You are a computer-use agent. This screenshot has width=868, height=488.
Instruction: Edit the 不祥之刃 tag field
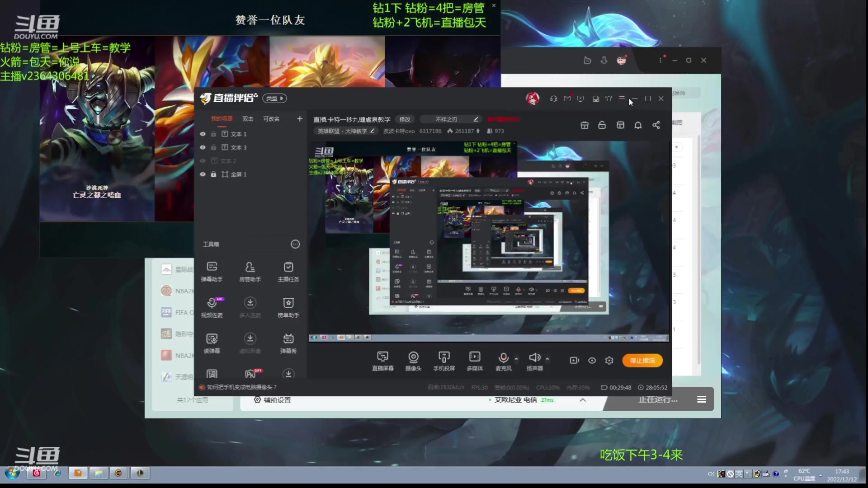pos(451,119)
